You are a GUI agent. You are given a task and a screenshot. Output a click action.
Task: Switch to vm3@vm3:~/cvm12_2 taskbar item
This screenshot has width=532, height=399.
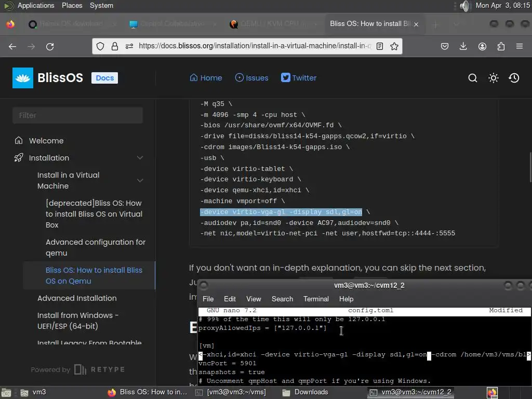pyautogui.click(x=410, y=392)
